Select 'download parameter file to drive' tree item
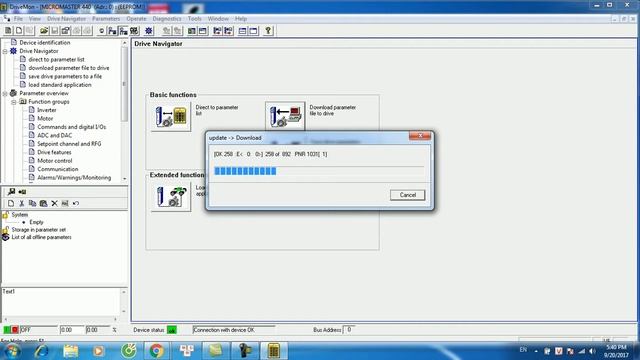Image resolution: width=640 pixels, height=360 pixels. [x=69, y=68]
